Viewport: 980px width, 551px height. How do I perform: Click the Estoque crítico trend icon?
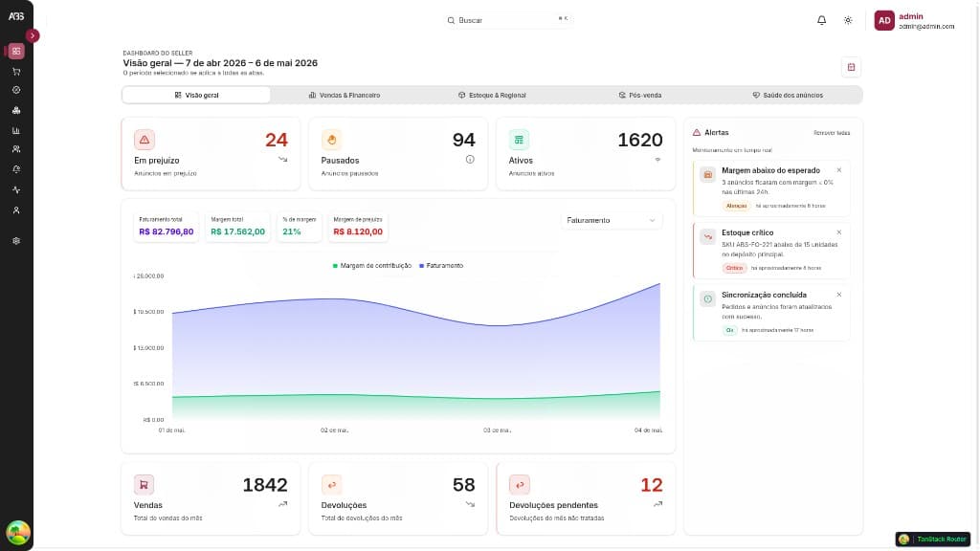pyautogui.click(x=707, y=237)
